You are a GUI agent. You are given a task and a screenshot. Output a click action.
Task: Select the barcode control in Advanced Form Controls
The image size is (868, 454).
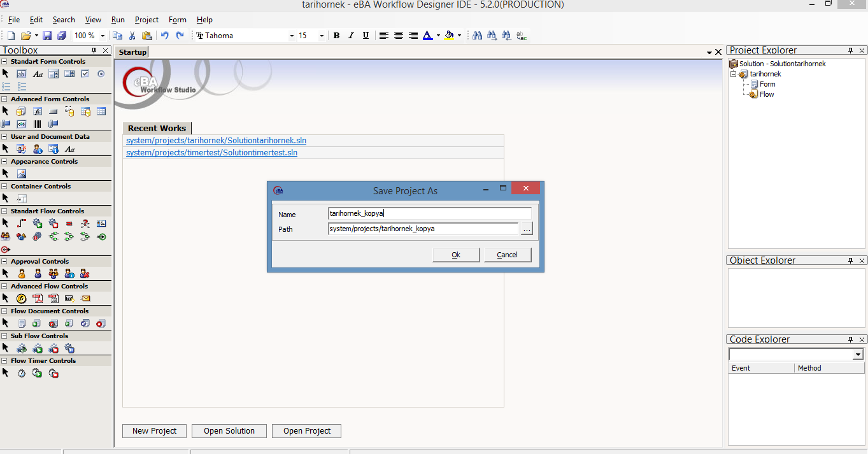38,124
